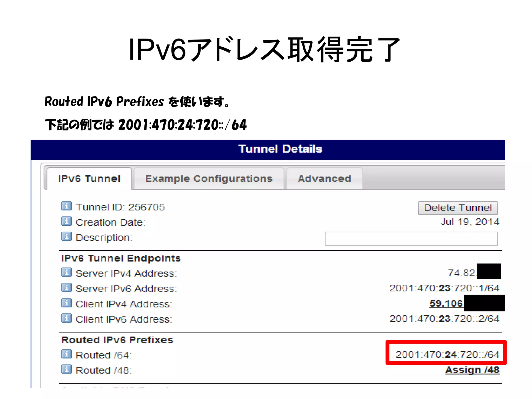Click info icon beside Description

click(x=66, y=237)
